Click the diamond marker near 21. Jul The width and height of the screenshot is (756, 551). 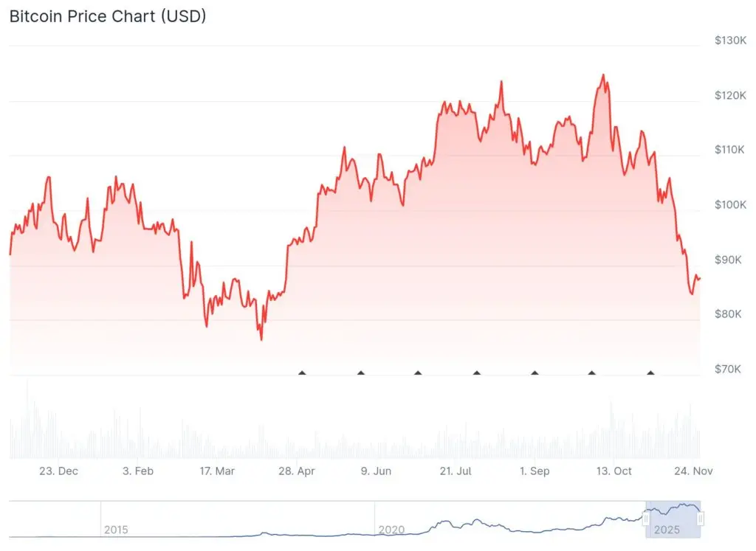coord(476,372)
